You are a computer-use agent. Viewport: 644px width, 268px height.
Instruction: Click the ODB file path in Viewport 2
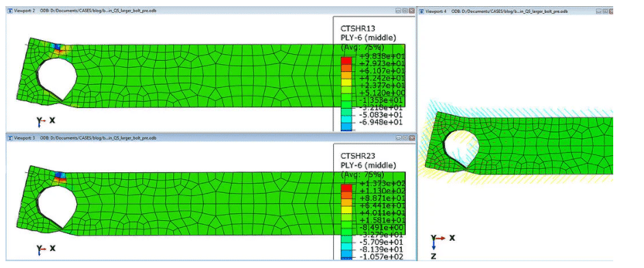click(98, 11)
